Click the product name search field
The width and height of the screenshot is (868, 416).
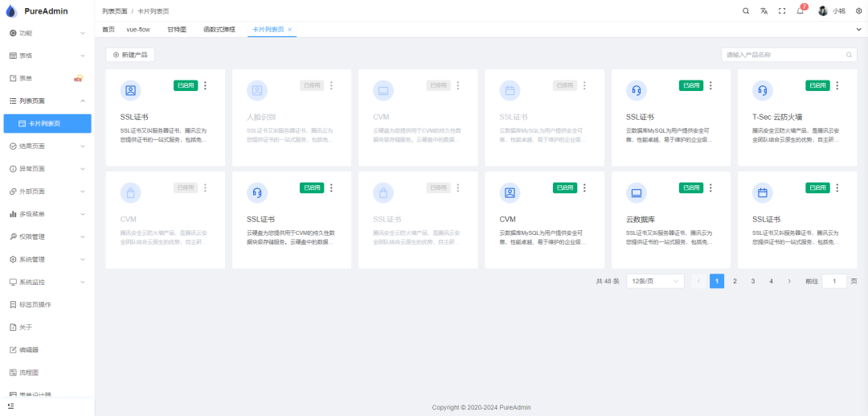click(x=784, y=55)
